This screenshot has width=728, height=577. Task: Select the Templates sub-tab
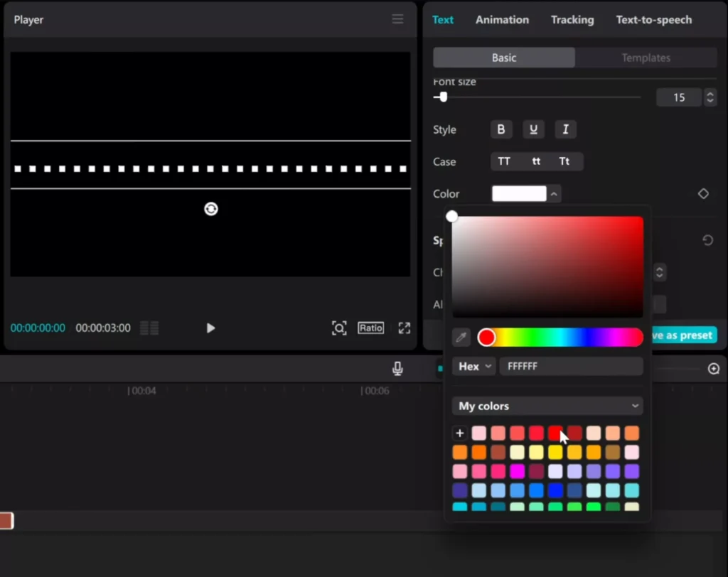[x=646, y=58]
